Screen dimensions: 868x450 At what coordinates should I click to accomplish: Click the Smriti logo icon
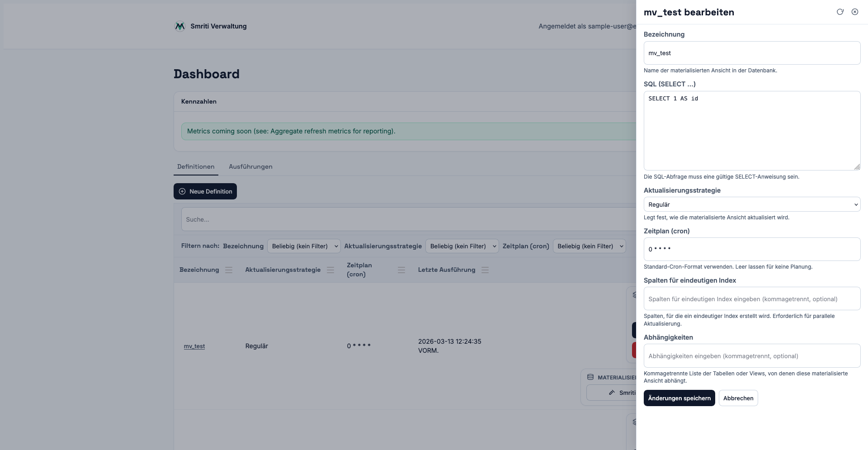(x=180, y=26)
